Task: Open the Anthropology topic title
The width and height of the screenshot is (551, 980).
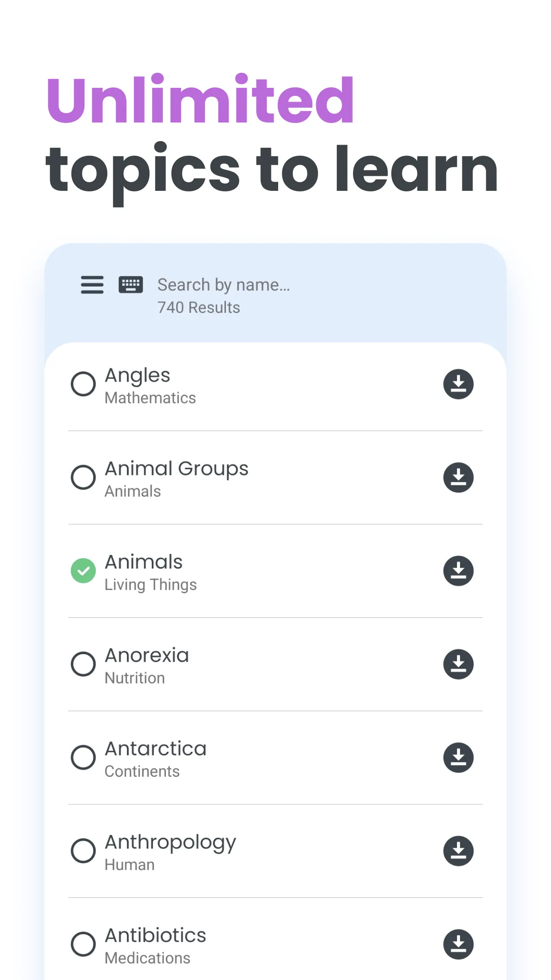Action: (x=170, y=842)
